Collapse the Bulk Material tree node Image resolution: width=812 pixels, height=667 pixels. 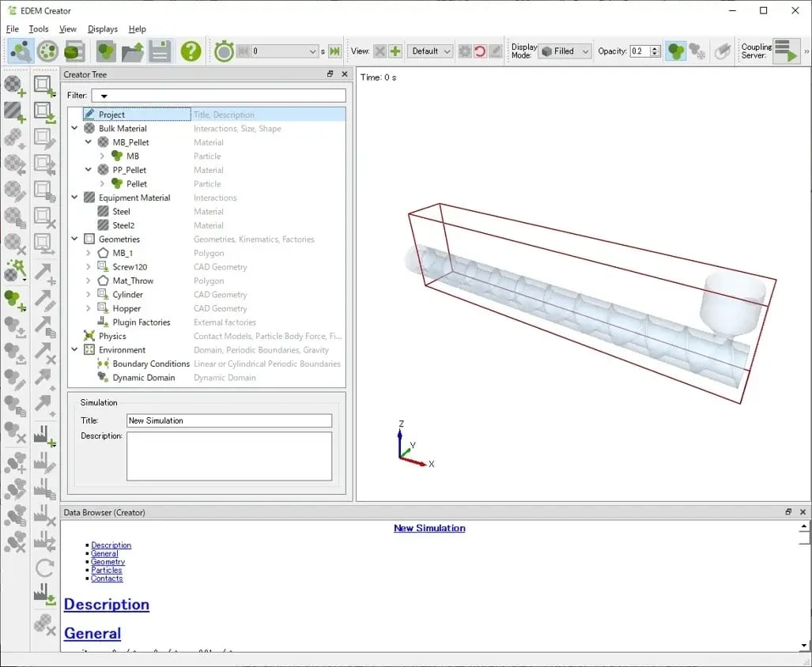pos(74,128)
